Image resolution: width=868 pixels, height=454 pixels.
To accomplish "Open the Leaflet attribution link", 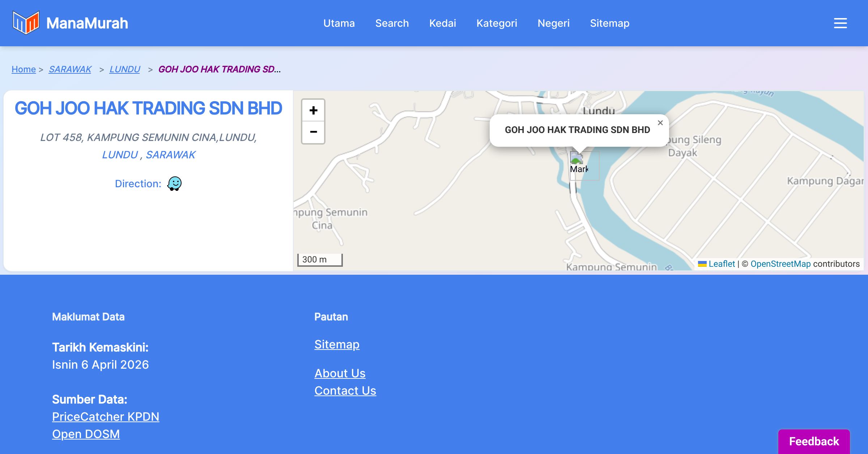I will [722, 264].
